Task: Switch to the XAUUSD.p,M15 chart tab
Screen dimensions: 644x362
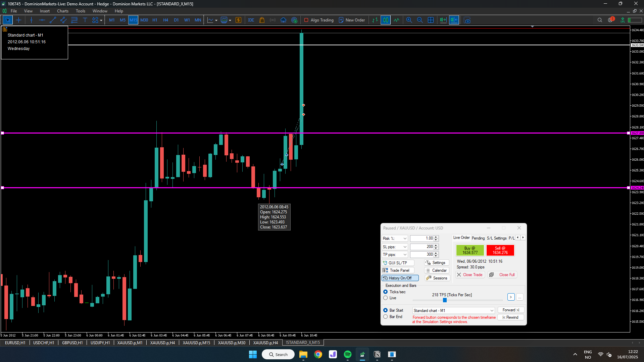Action: pyautogui.click(x=196, y=343)
